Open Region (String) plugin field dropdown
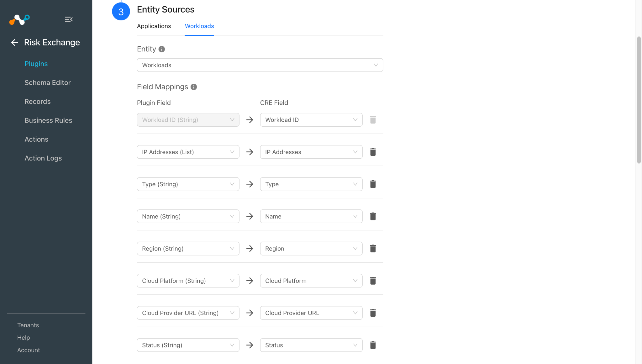 188,249
